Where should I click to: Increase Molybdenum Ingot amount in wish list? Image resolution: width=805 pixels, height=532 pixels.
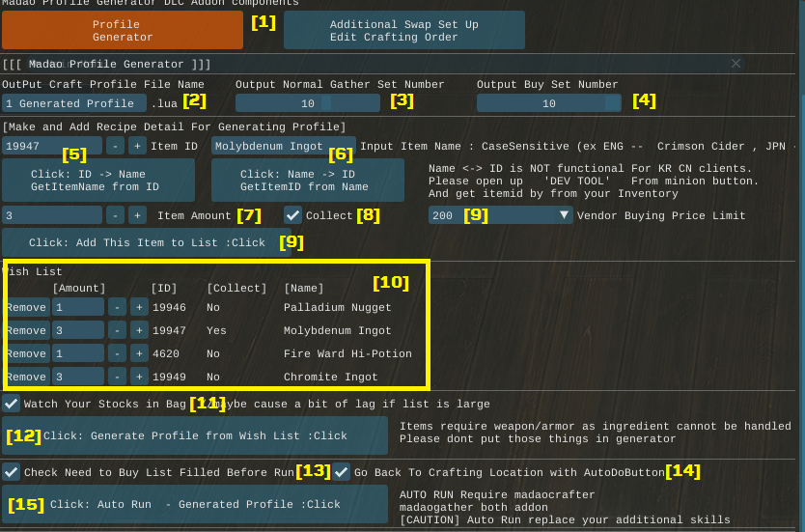139,330
